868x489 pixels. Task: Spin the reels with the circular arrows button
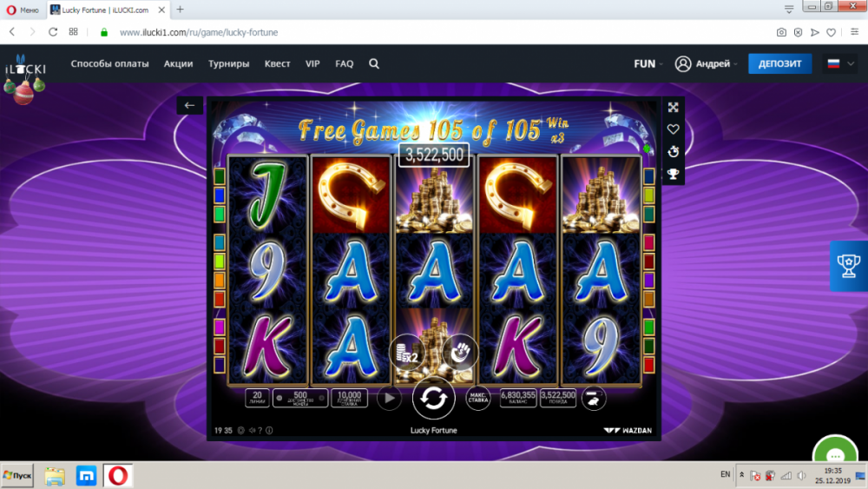coord(433,398)
